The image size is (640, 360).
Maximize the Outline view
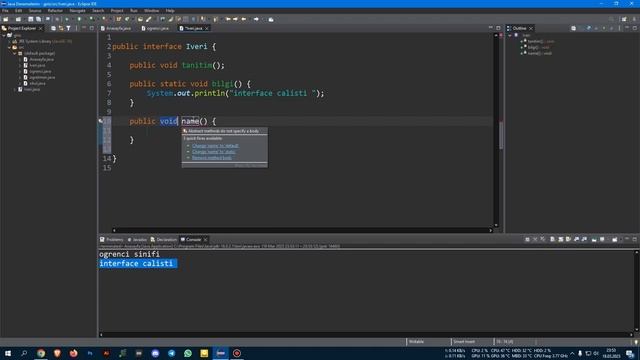[x=635, y=28]
